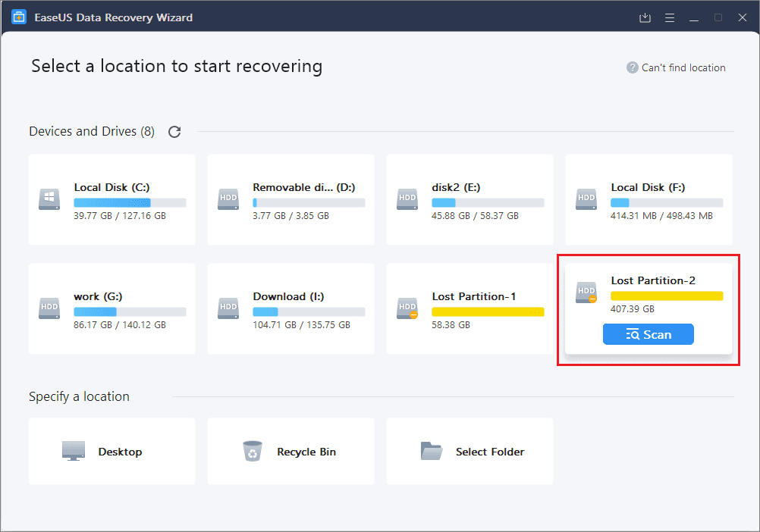The image size is (760, 532).
Task: Click the import session icon in title bar
Action: point(645,17)
